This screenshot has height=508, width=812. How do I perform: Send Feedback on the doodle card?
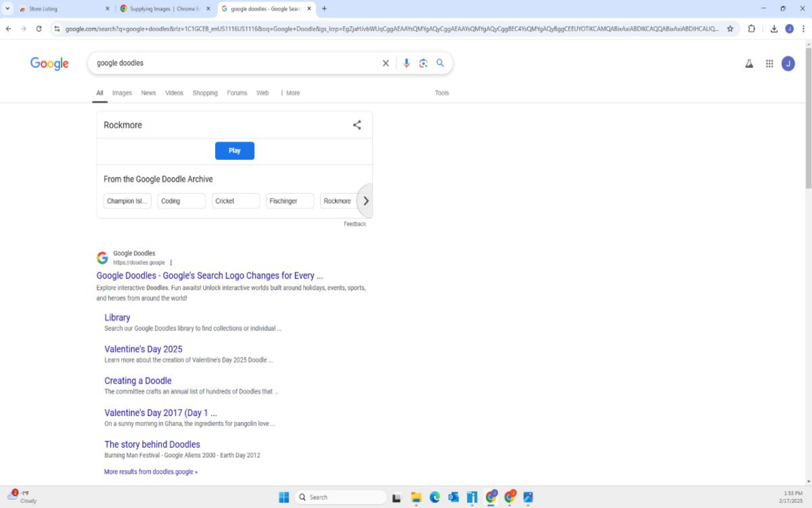pyautogui.click(x=355, y=224)
